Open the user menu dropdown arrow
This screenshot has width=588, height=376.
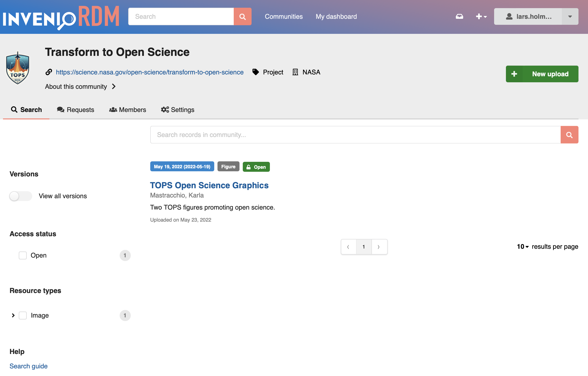[x=570, y=16]
